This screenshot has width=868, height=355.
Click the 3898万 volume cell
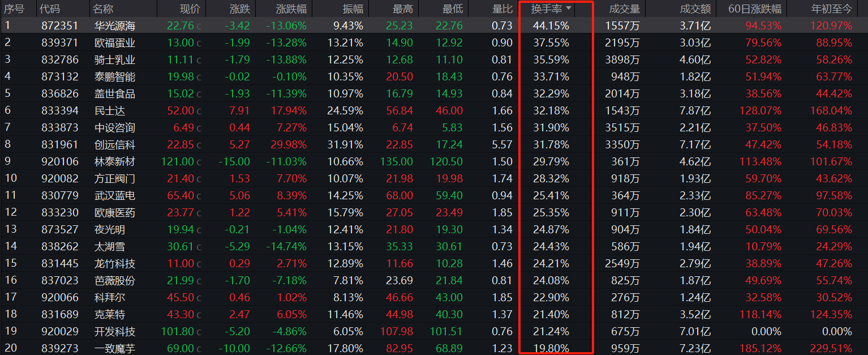[621, 59]
